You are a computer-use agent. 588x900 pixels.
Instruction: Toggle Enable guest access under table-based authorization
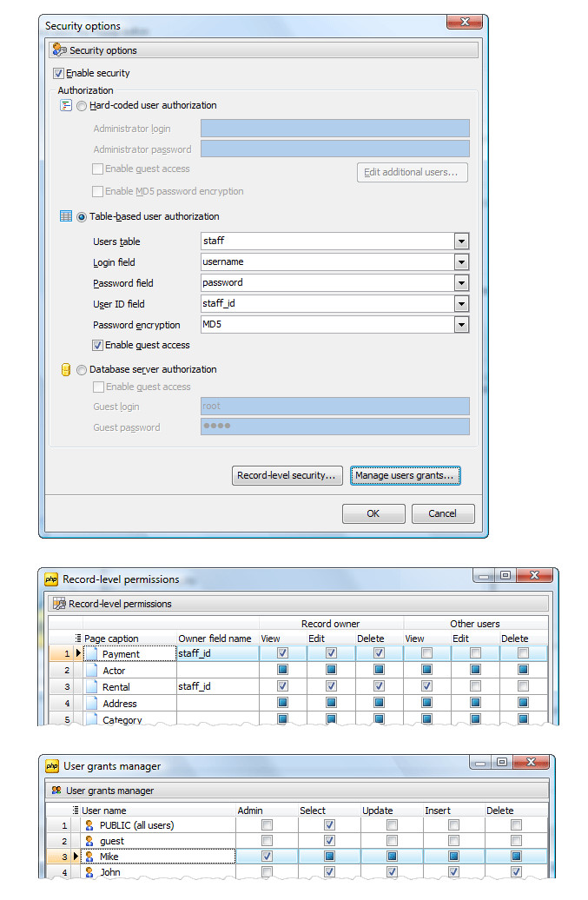pyautogui.click(x=97, y=346)
